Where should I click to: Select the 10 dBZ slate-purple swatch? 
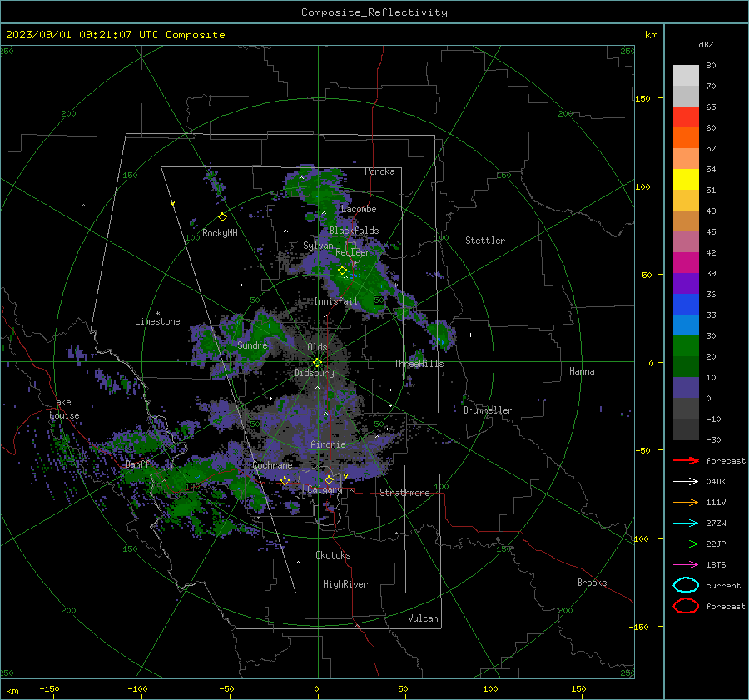686,387
